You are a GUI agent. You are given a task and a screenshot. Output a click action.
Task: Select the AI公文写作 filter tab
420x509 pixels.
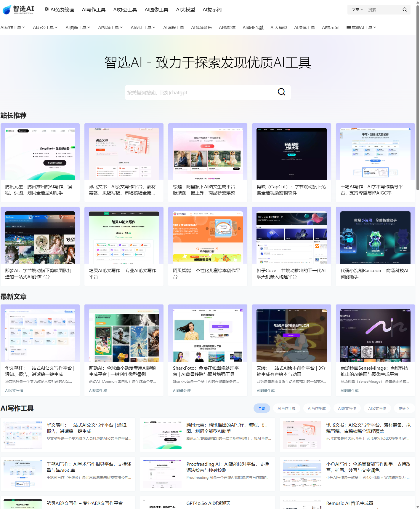pos(377,408)
